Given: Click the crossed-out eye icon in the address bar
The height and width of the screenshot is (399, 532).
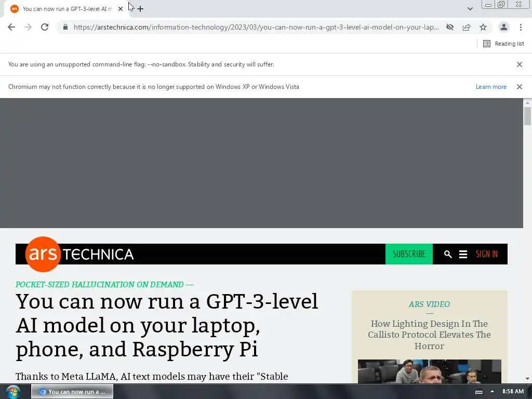Looking at the screenshot, I should [450, 27].
